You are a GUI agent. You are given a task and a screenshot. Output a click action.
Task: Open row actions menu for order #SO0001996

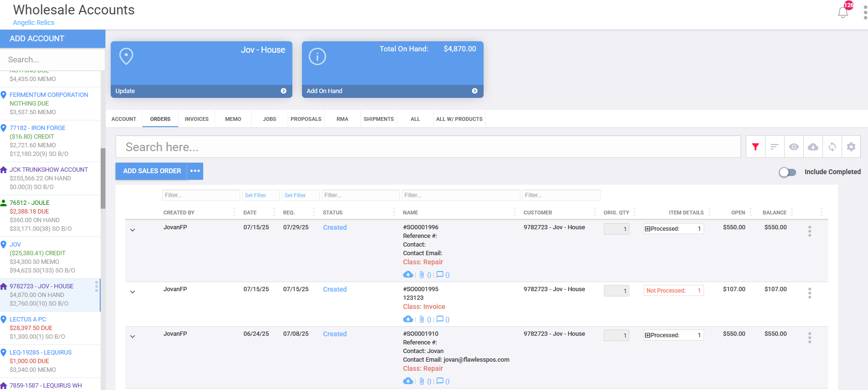(x=810, y=231)
